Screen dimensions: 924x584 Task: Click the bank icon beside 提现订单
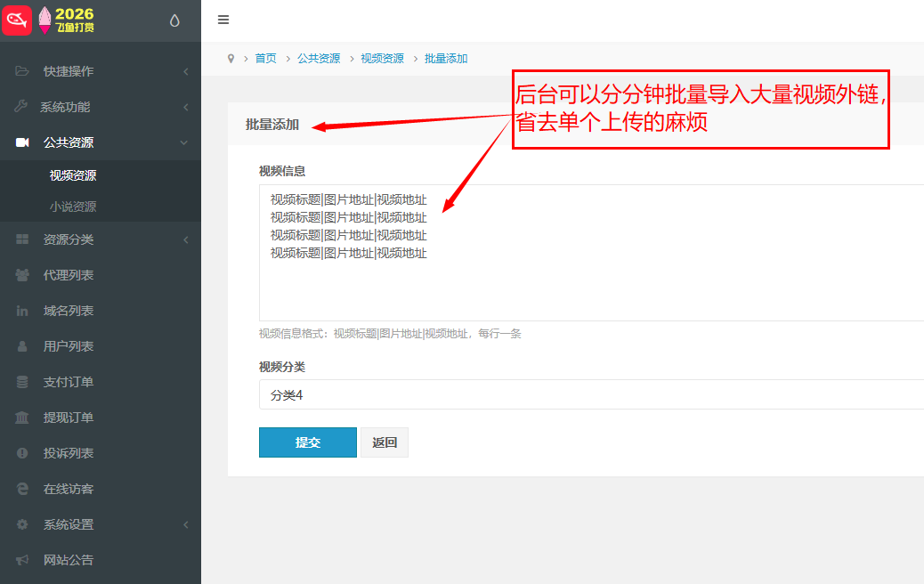[21, 418]
